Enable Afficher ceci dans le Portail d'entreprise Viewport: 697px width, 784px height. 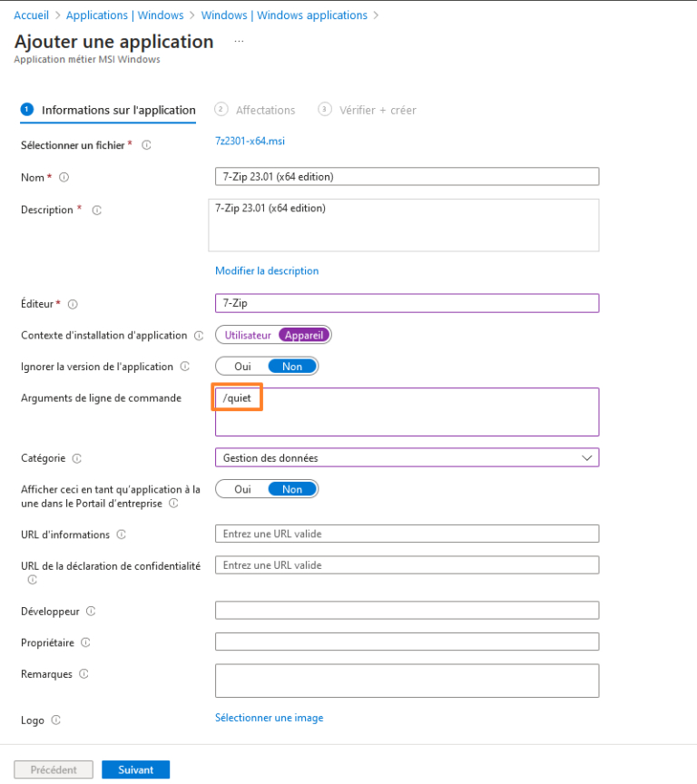coord(241,488)
